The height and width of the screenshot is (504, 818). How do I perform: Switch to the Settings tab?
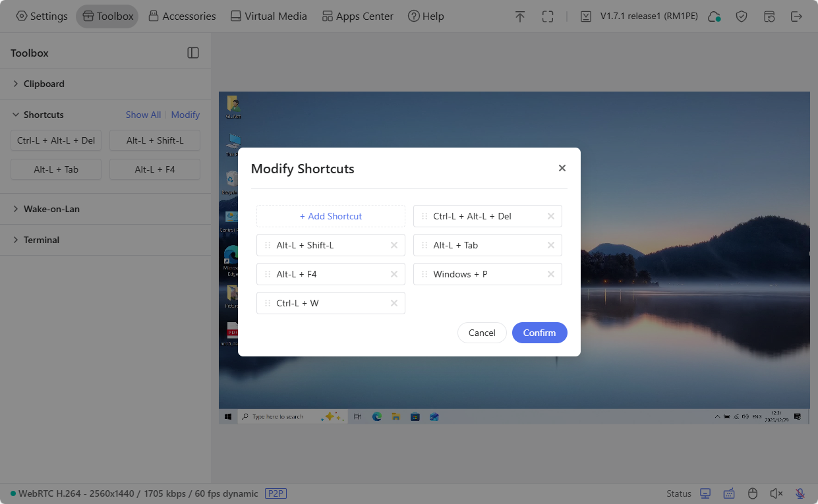[x=42, y=16]
